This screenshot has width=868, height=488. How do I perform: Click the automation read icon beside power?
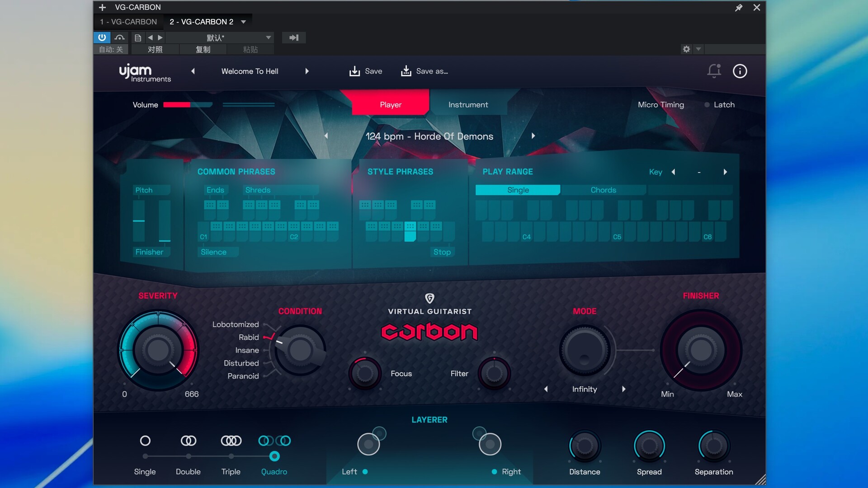tap(119, 38)
